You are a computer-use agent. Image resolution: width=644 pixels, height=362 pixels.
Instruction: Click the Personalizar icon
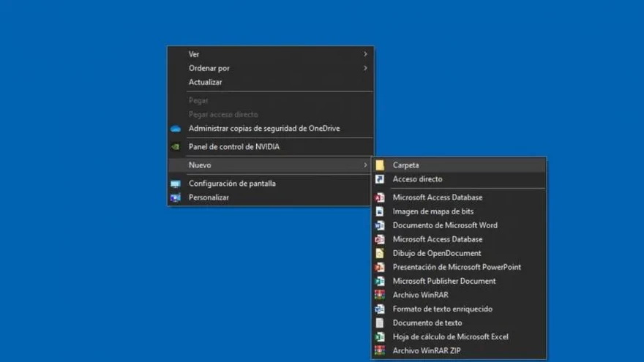coord(176,197)
